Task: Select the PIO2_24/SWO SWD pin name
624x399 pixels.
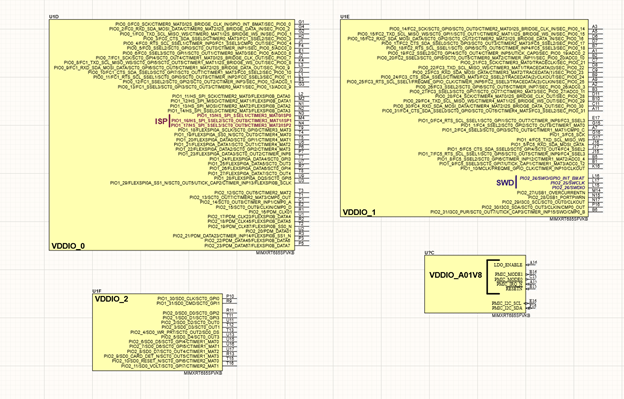Action: pyautogui.click(x=552, y=178)
